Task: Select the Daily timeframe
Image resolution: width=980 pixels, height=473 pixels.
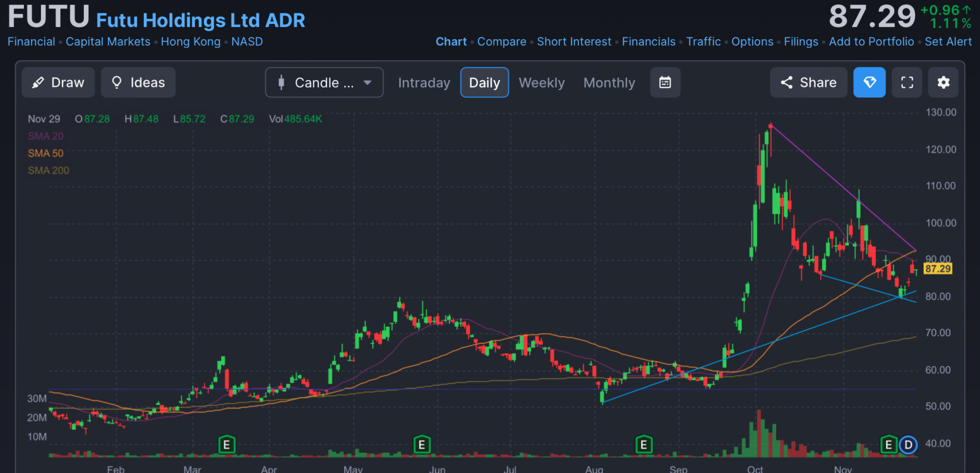Action: [x=484, y=83]
